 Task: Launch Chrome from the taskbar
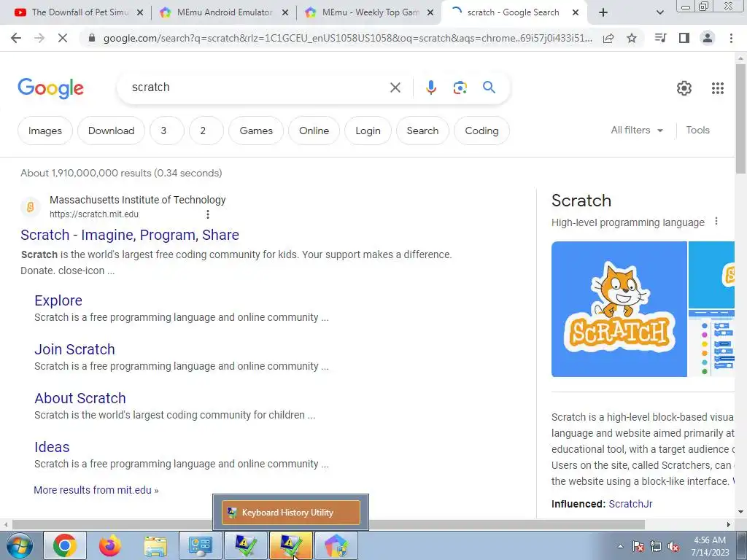65,545
